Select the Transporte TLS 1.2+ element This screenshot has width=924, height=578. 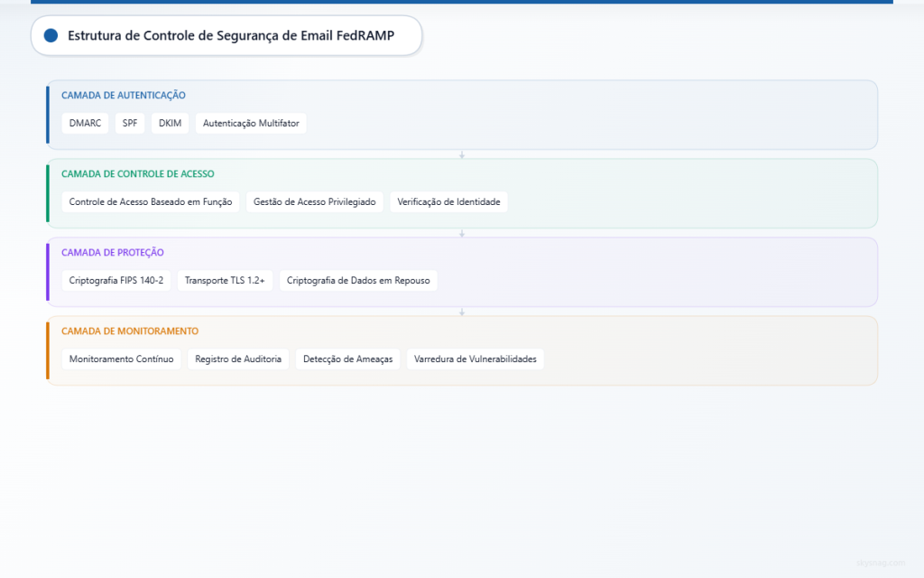point(225,280)
